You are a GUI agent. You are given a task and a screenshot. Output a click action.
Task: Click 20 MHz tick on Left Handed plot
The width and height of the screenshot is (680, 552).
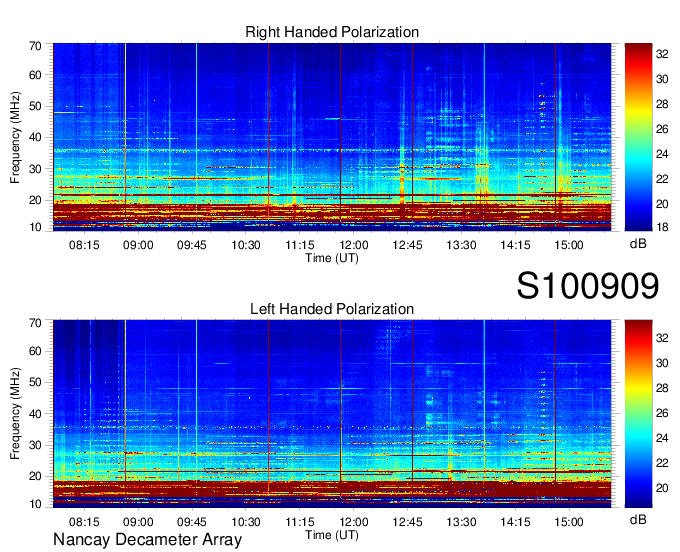click(35, 477)
